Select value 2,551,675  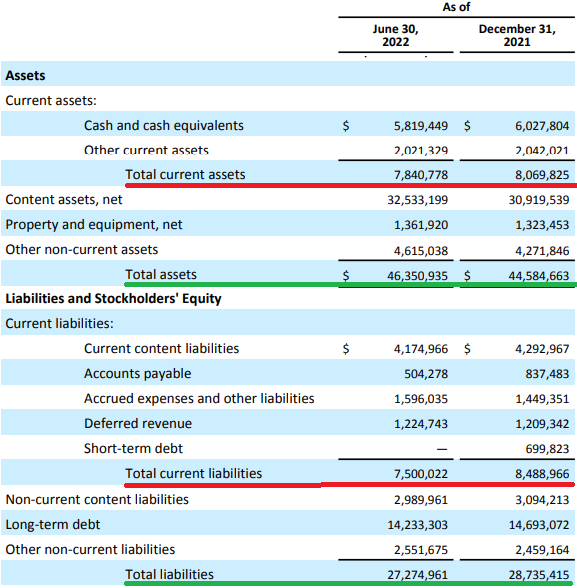421,550
